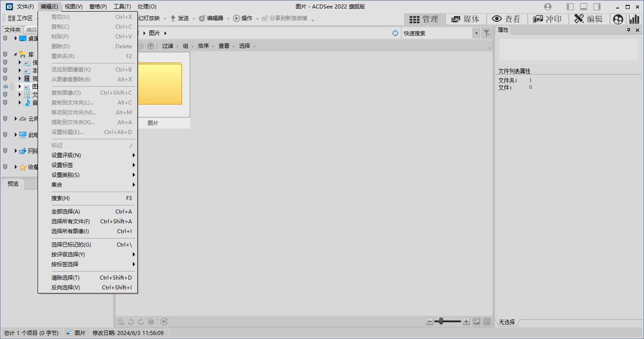644x339 pixels.
Task: Toggle the left panel layout icon
Action: tap(570, 7)
